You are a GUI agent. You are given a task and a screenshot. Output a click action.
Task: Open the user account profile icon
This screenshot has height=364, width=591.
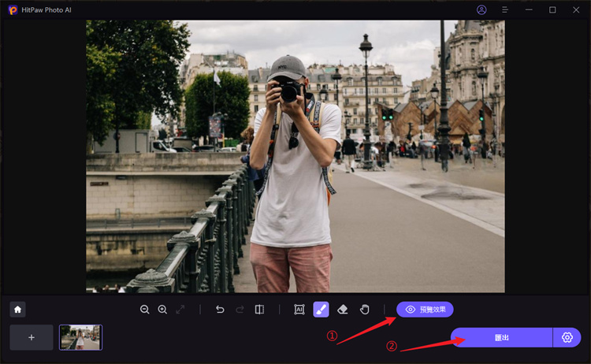tap(482, 9)
